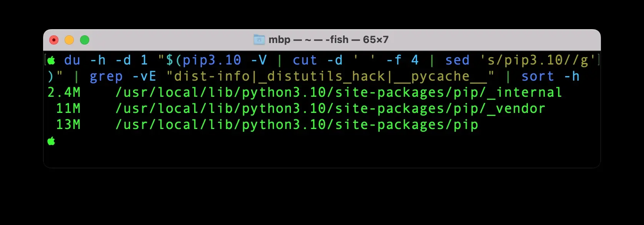Click the pip/_internal path output line

coord(339,93)
